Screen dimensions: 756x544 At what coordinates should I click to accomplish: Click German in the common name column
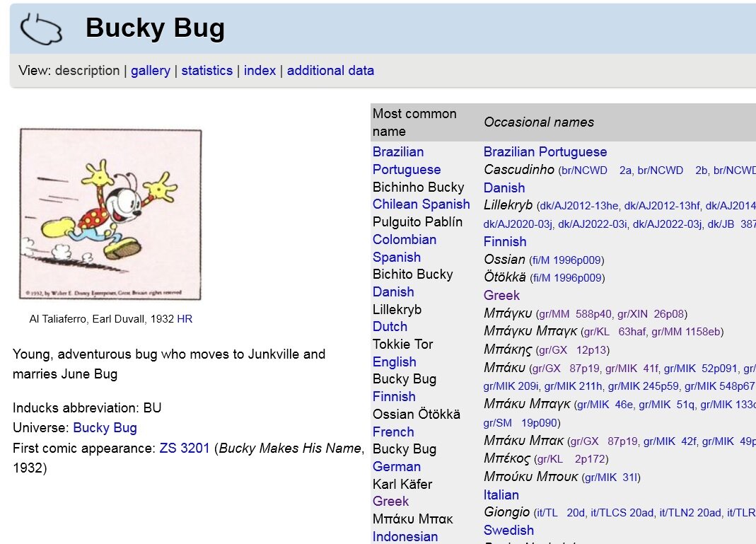pyautogui.click(x=396, y=466)
